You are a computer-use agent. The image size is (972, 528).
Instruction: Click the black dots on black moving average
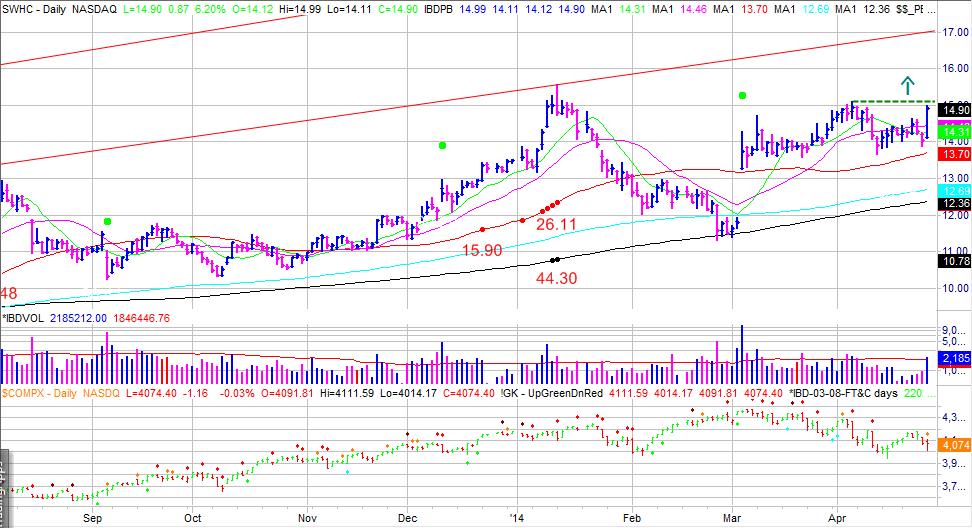click(x=555, y=260)
